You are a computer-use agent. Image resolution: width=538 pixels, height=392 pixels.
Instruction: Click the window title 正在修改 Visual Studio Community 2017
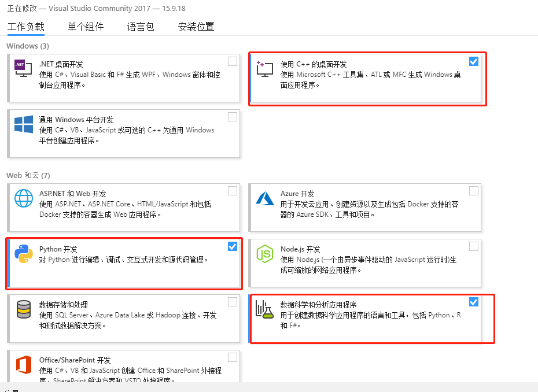tap(97, 8)
